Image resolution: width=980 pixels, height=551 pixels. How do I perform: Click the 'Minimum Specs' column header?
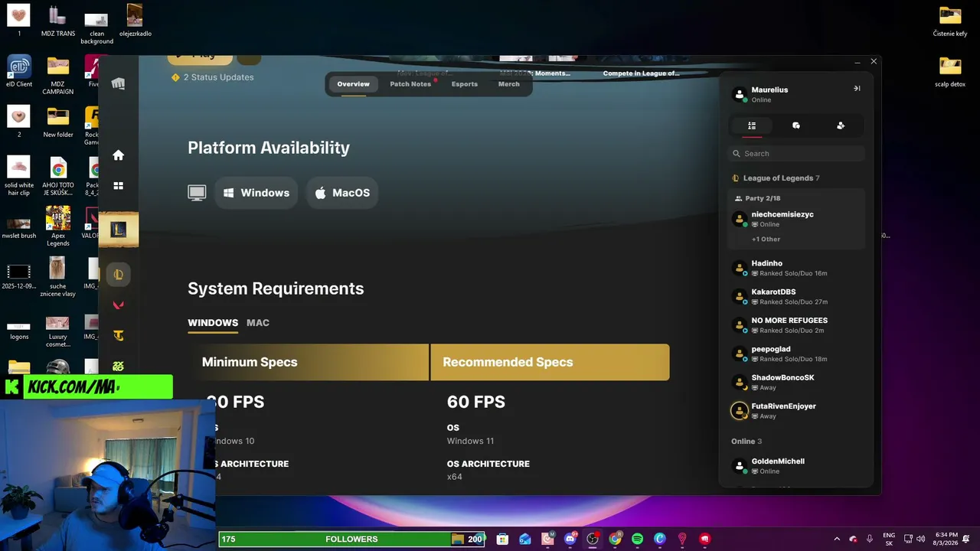coord(309,362)
